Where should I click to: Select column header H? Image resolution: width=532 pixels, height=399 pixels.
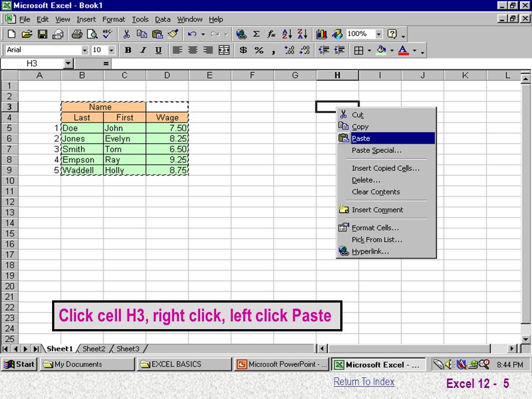(337, 75)
